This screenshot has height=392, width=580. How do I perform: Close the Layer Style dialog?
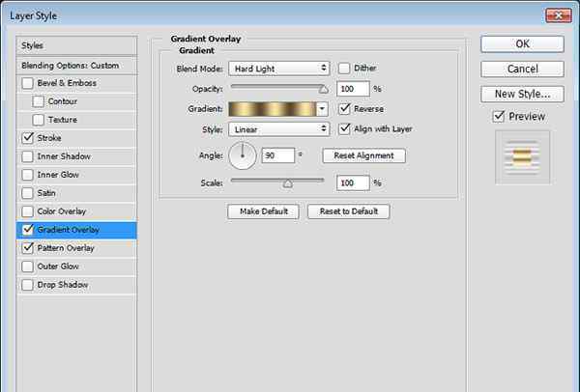[558, 15]
